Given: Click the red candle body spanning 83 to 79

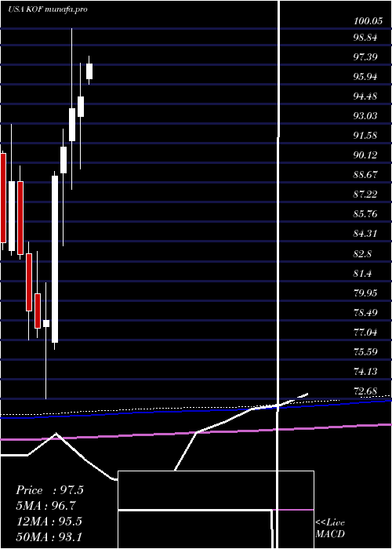Looking at the screenshot, I should pyautogui.click(x=29, y=282).
